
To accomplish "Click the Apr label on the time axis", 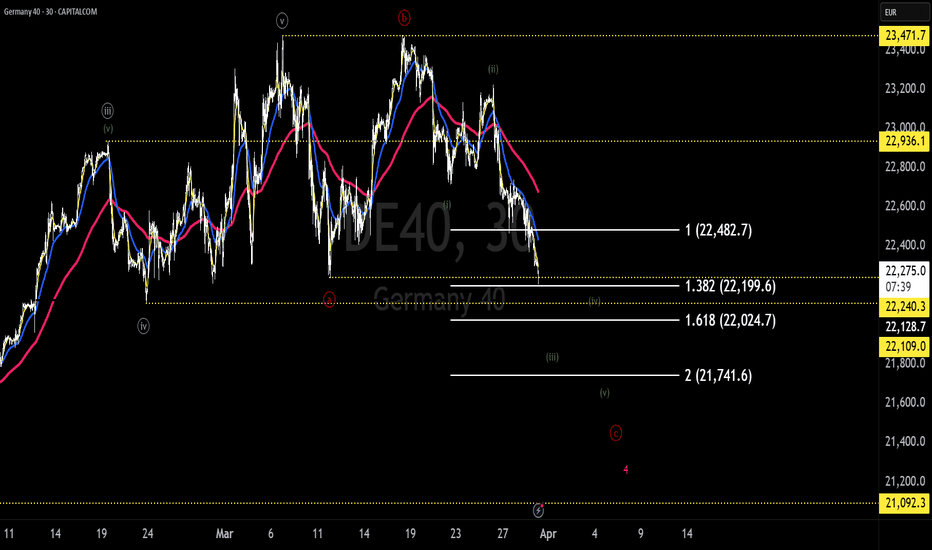I will (x=548, y=534).
